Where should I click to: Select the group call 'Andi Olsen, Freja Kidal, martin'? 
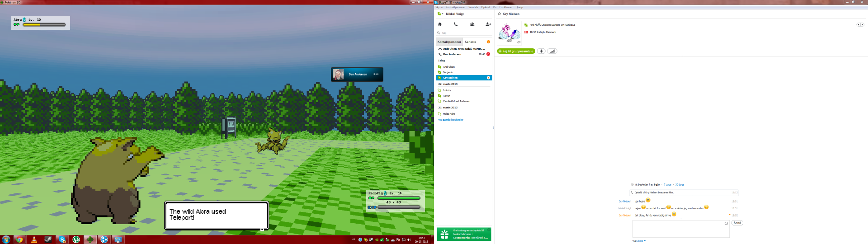[464, 49]
